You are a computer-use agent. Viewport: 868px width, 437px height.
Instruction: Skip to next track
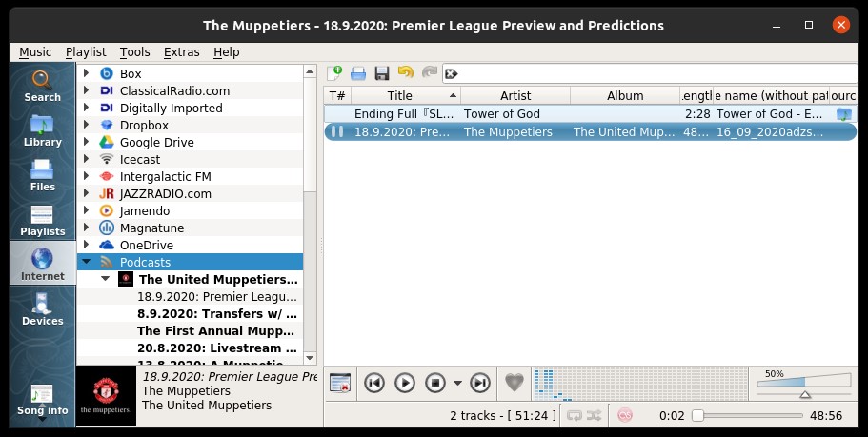(480, 383)
